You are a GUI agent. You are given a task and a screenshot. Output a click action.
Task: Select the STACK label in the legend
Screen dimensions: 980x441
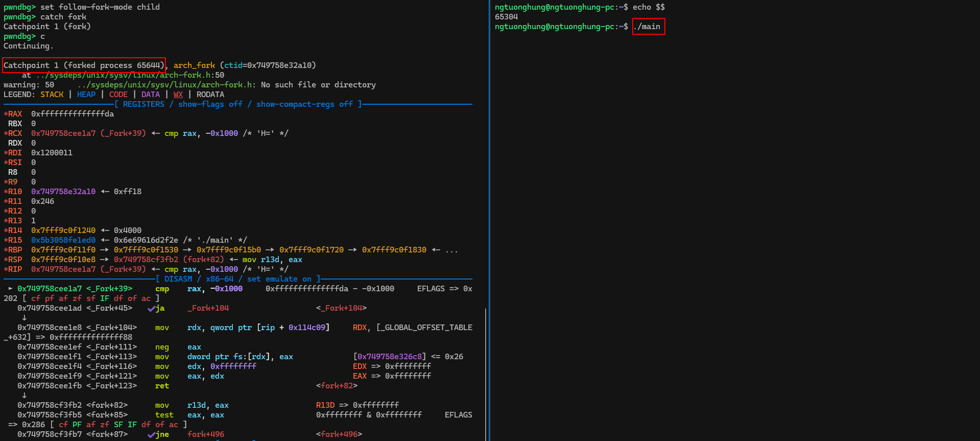coord(52,95)
